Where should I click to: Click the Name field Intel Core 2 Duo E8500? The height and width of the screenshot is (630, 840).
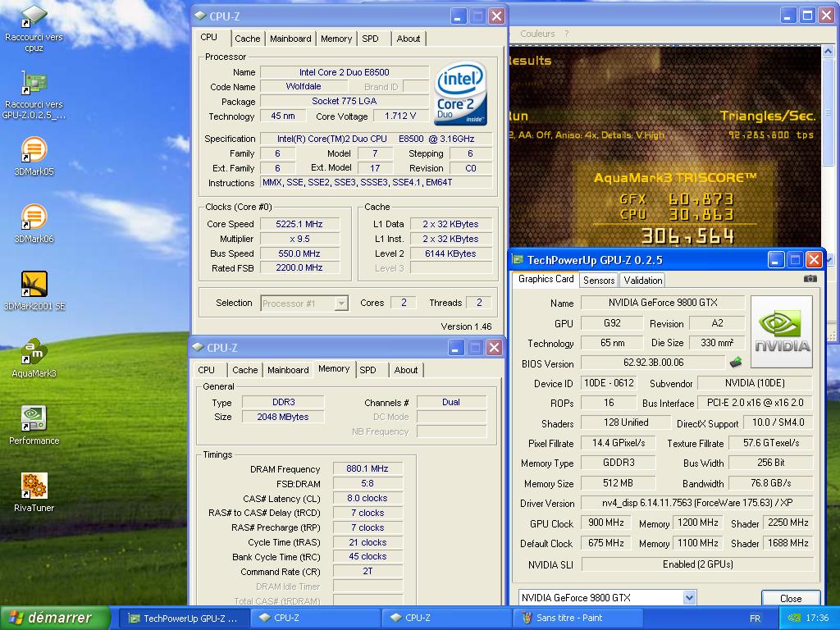pos(344,72)
